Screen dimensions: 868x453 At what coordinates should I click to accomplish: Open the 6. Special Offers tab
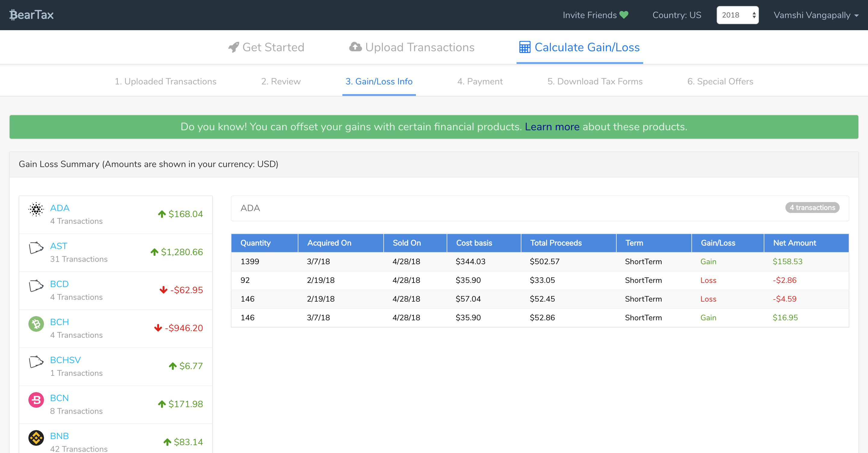pos(720,81)
